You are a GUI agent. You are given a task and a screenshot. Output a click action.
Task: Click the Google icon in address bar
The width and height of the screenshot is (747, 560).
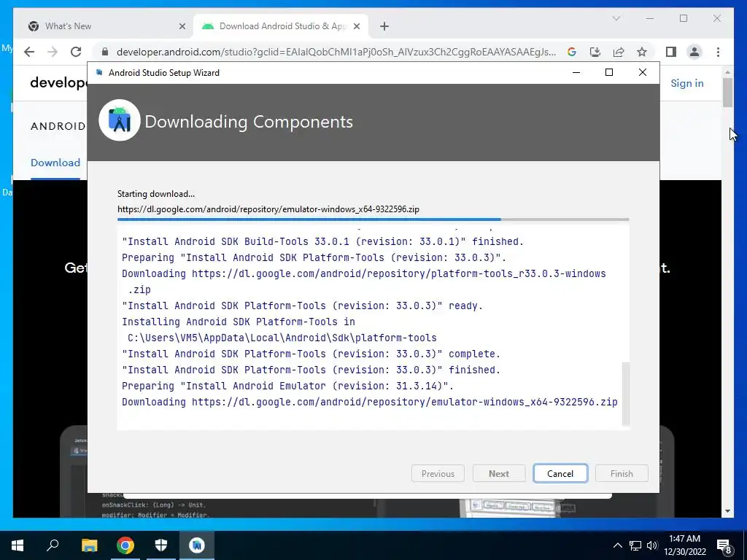click(572, 52)
